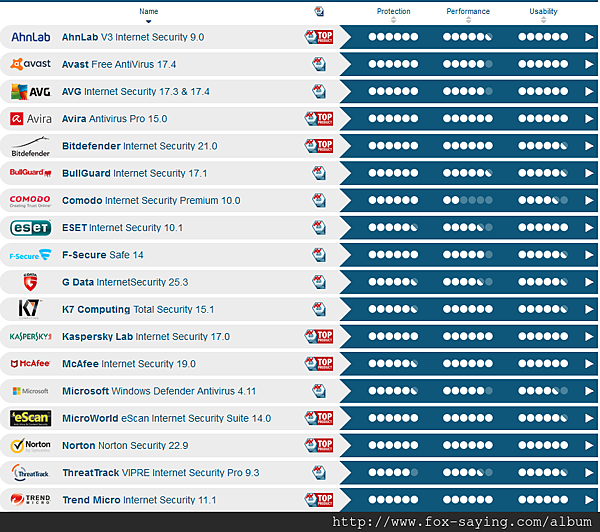Click the ThreatTrack logo
This screenshot has height=532, width=600.
coord(31,473)
